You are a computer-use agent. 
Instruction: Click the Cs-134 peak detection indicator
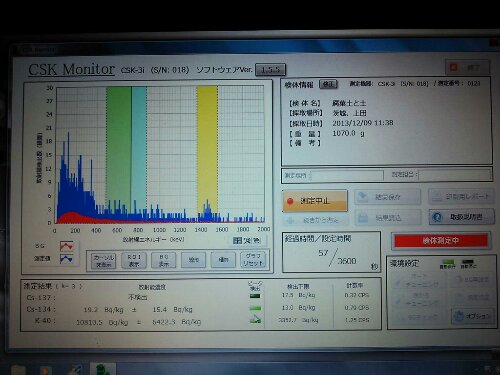click(x=255, y=308)
